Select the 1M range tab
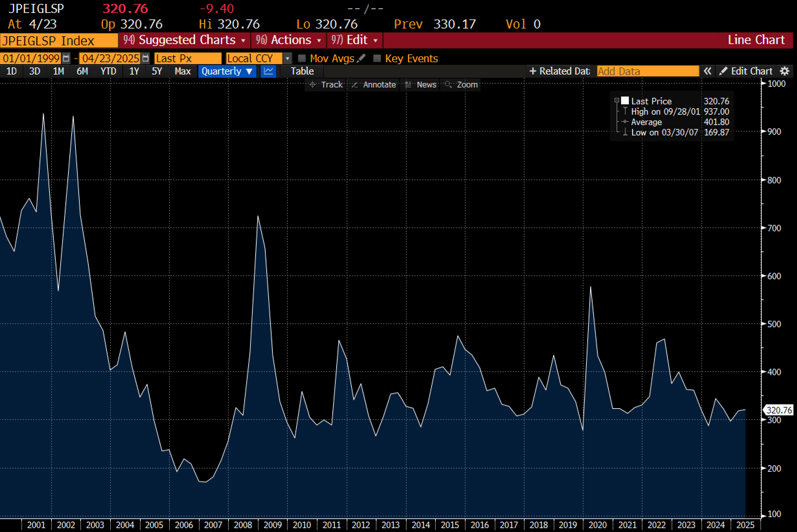This screenshot has height=532, width=797. (58, 71)
